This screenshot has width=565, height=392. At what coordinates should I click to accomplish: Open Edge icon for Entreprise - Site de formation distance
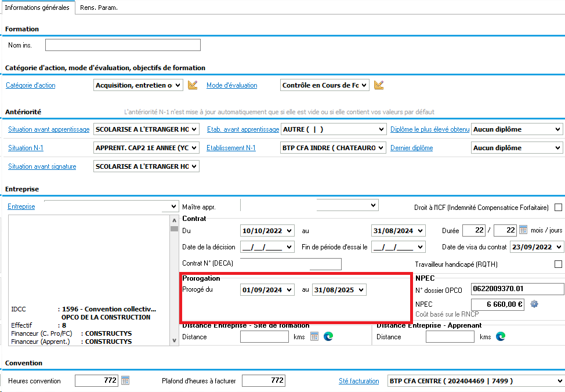(x=328, y=337)
